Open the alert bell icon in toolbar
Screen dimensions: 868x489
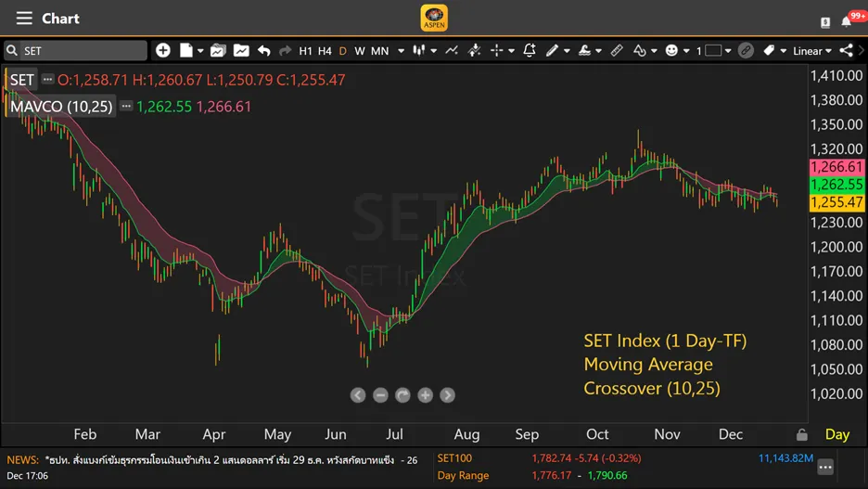click(530, 50)
